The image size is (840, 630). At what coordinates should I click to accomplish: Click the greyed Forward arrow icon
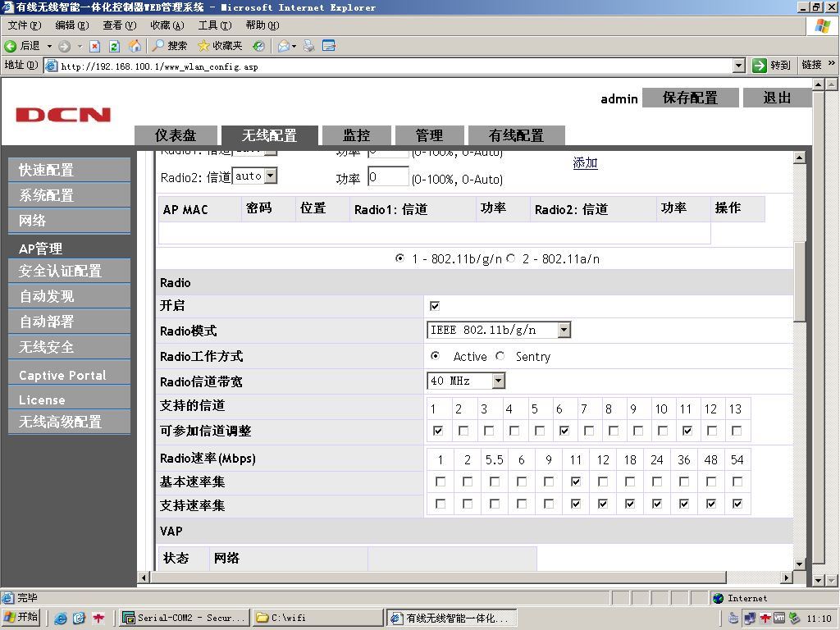[x=64, y=46]
